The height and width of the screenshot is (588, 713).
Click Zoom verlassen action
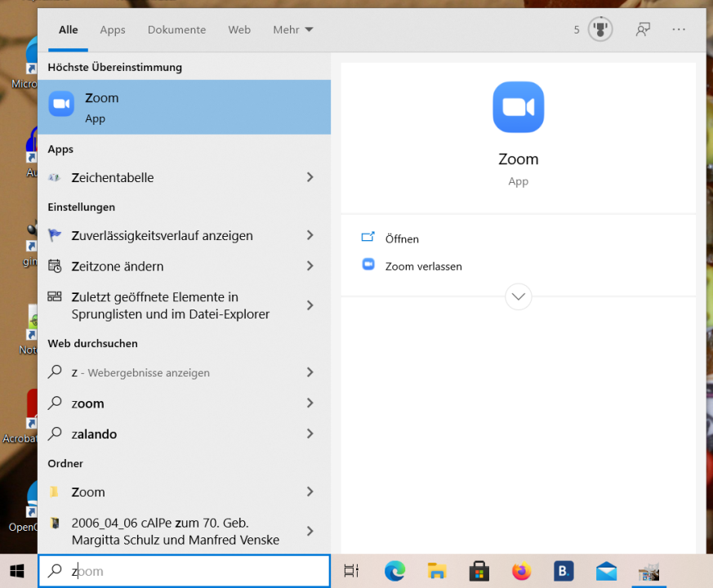click(423, 266)
